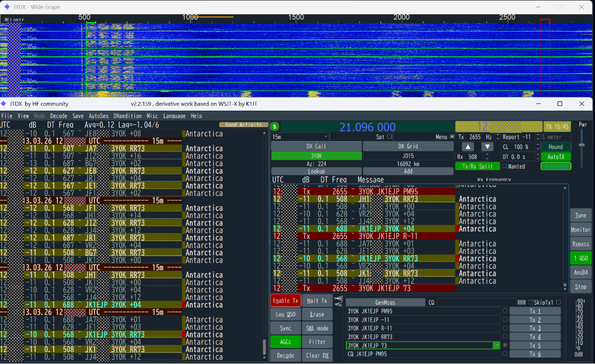Click the JTDX main window title icon

coord(4,103)
